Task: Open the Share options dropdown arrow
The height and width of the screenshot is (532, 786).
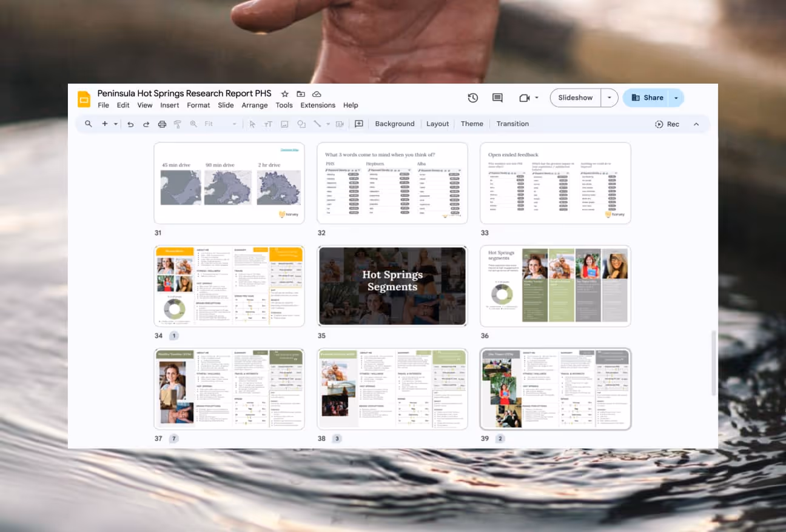Action: click(x=676, y=98)
